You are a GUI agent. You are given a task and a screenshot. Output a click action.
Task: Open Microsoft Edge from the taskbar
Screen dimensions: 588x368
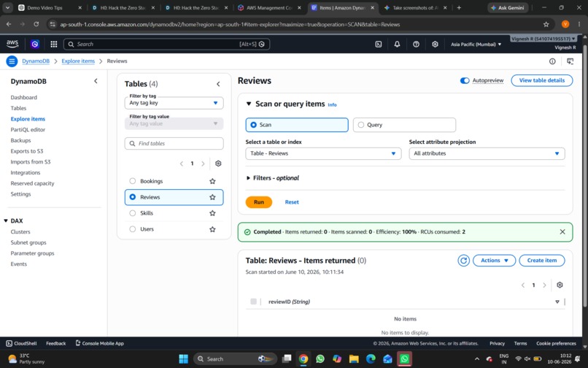[371, 359]
